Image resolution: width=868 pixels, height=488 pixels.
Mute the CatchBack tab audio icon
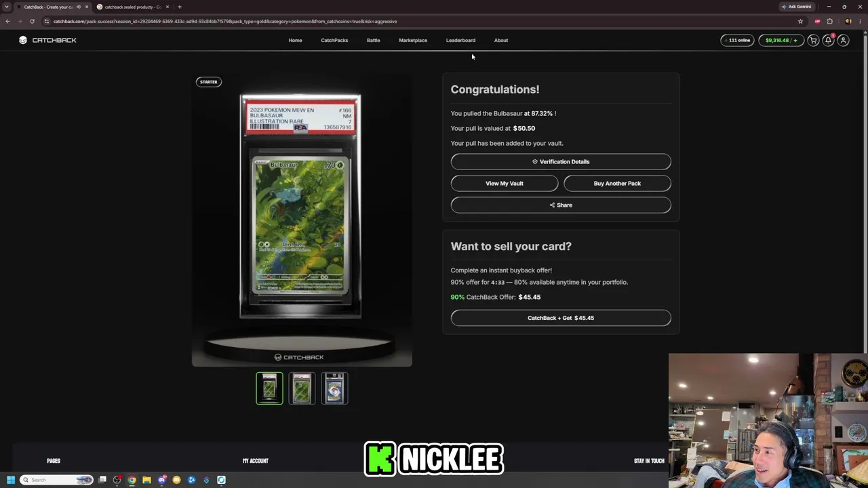(x=79, y=7)
